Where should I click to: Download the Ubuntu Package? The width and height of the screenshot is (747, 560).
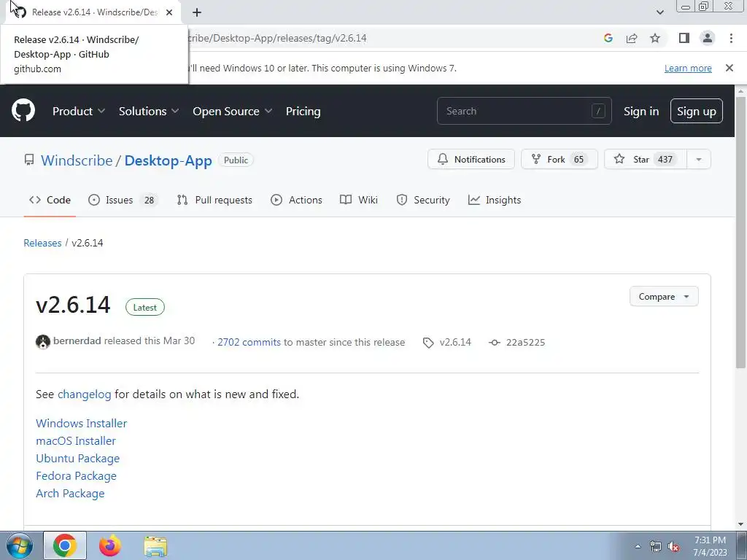(77, 459)
